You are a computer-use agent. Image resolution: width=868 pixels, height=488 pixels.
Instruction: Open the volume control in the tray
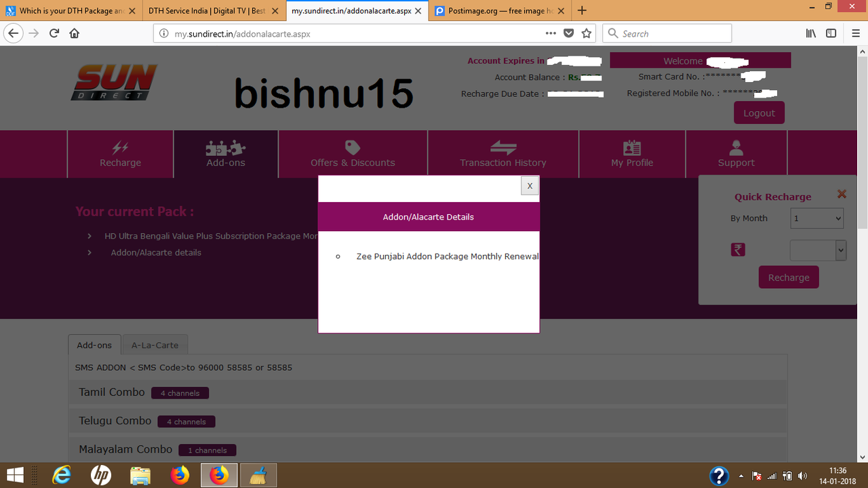pyautogui.click(x=803, y=476)
